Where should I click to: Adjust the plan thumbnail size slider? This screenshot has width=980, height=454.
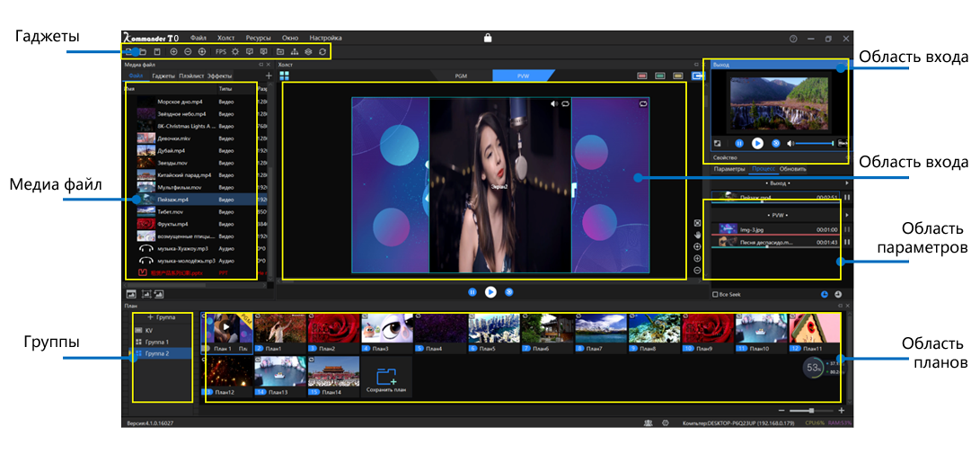pyautogui.click(x=810, y=411)
